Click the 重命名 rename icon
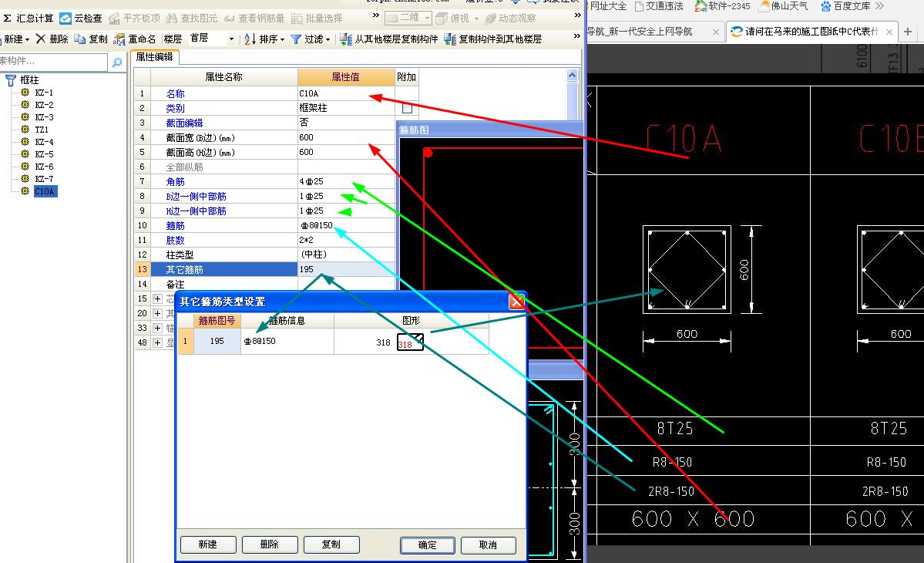This screenshot has height=563, width=924. point(119,39)
